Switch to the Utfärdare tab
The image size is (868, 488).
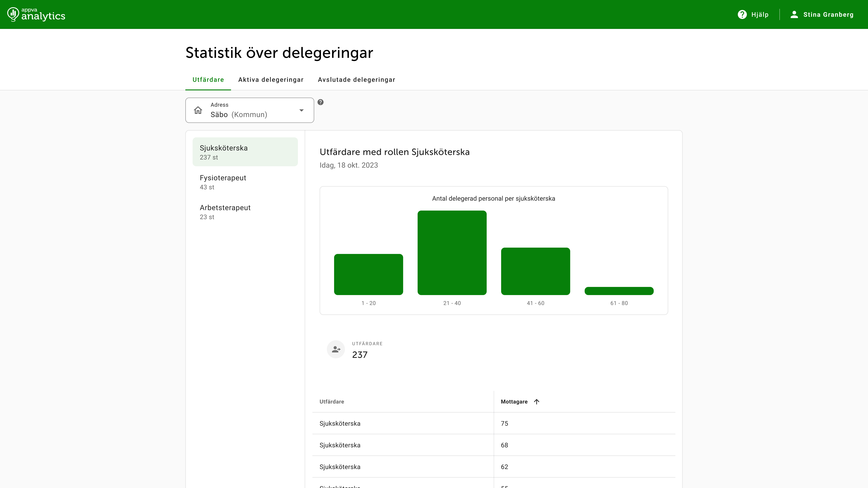[208, 80]
